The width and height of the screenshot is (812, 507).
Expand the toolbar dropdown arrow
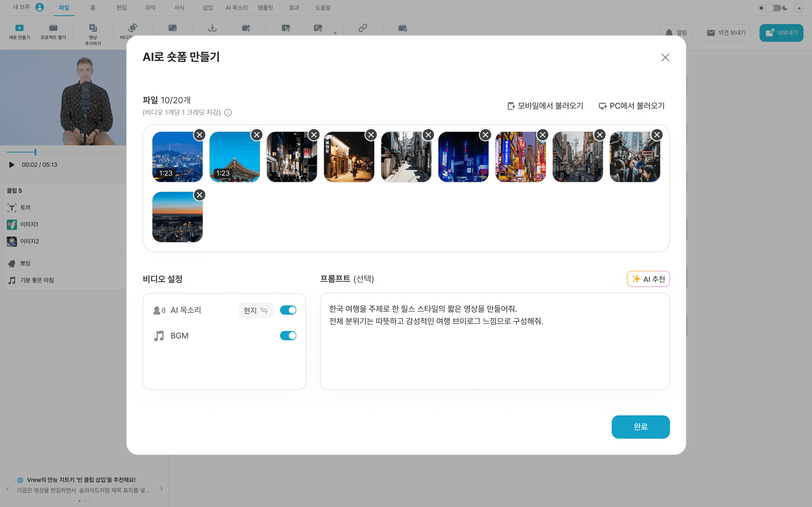click(335, 33)
